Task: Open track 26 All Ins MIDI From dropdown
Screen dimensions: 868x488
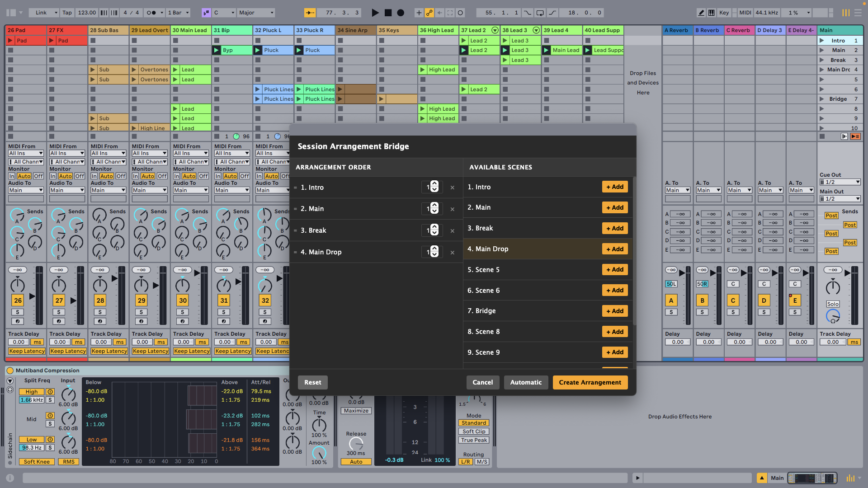Action: point(26,153)
